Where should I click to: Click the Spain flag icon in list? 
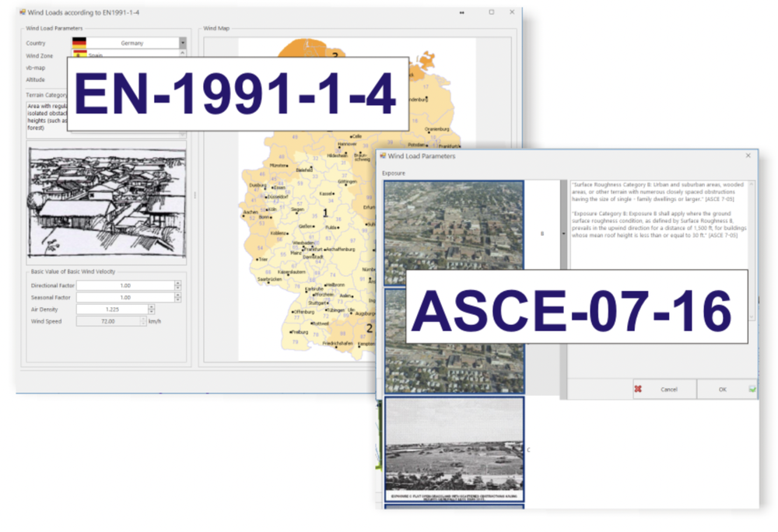(79, 54)
